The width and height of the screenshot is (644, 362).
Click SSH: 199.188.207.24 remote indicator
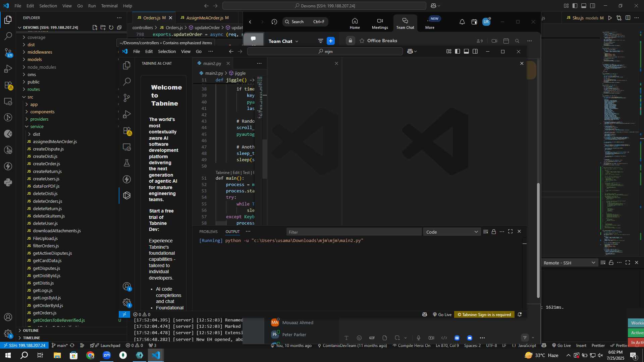coord(24,346)
